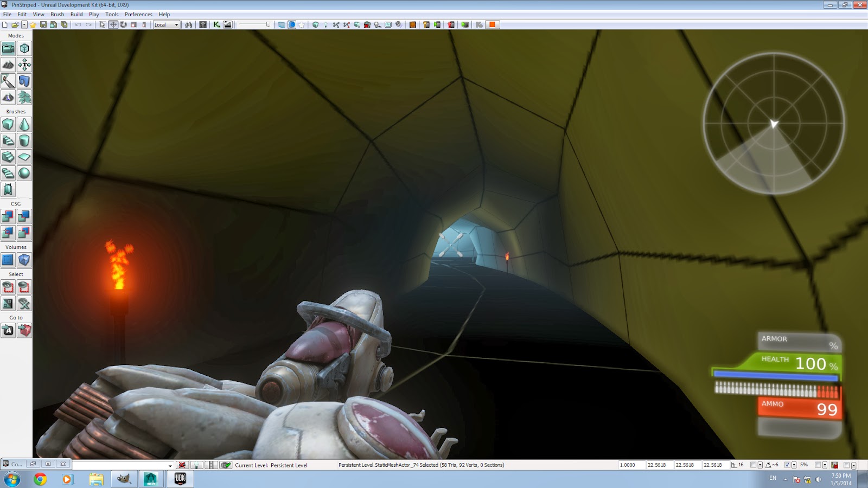
Task: Choose the Cube builder brush
Action: click(x=8, y=124)
